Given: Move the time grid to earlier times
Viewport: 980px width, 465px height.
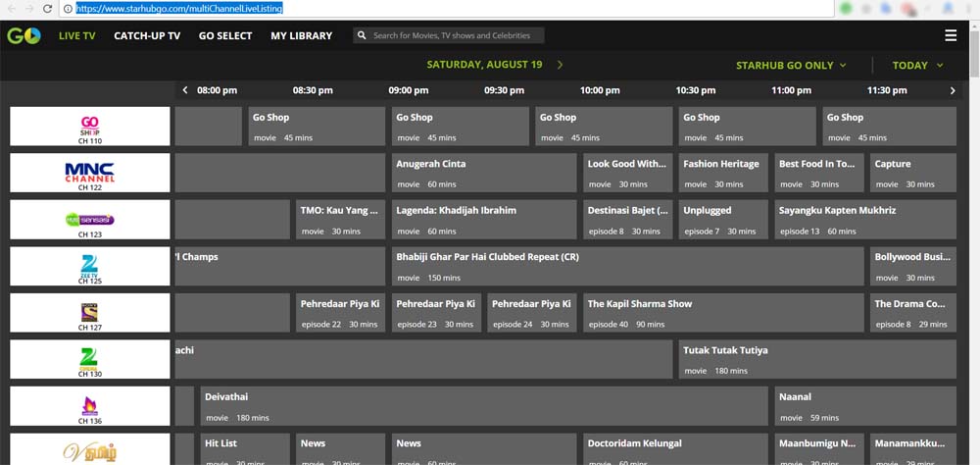Looking at the screenshot, I should [185, 91].
